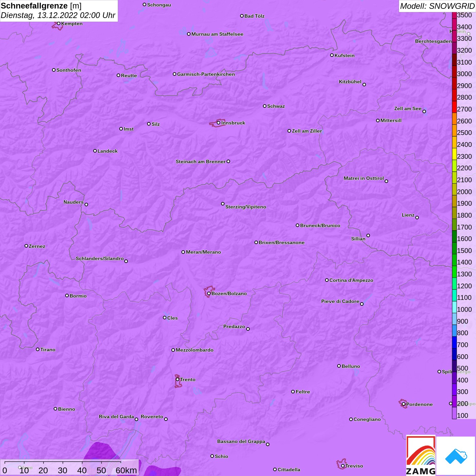Click the Kufstein location dot
This screenshot has height=476, width=476.
click(x=332, y=55)
